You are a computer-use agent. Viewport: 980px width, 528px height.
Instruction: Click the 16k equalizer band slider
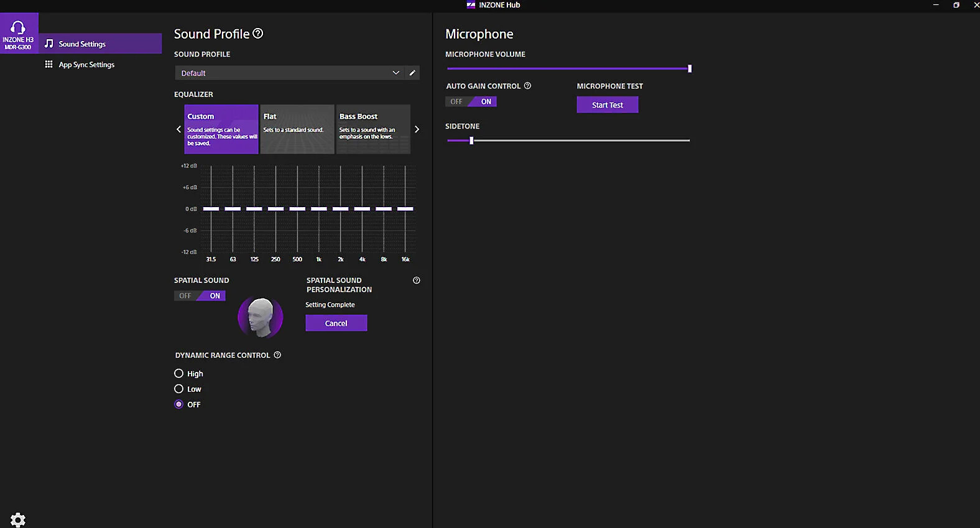coord(405,209)
